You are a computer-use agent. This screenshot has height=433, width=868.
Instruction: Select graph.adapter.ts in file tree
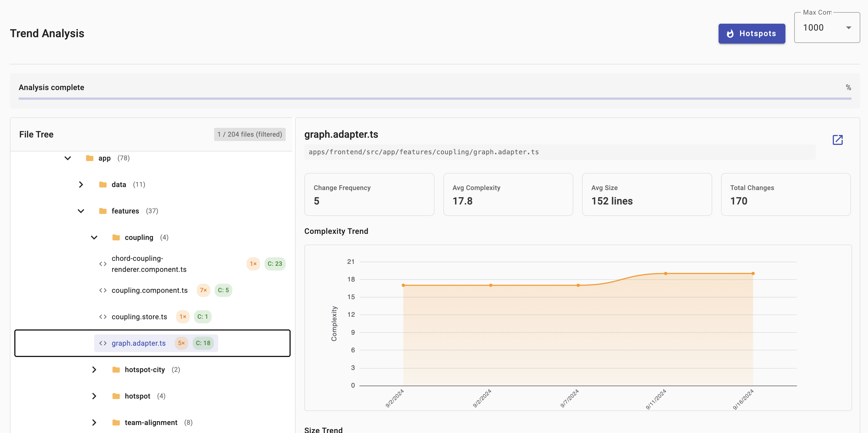coord(138,343)
